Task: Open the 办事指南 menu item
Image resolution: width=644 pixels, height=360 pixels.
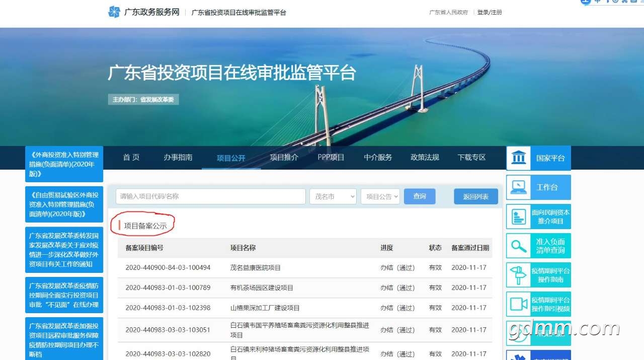Action: (178, 157)
